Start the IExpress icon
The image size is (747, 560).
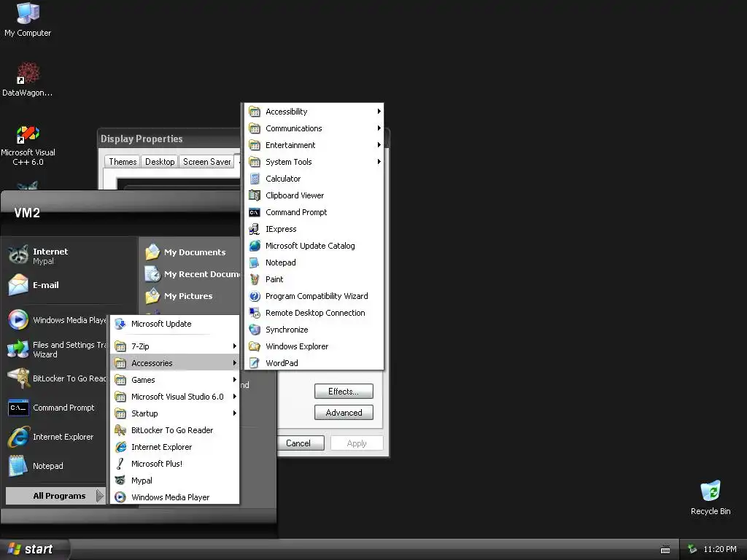click(255, 229)
